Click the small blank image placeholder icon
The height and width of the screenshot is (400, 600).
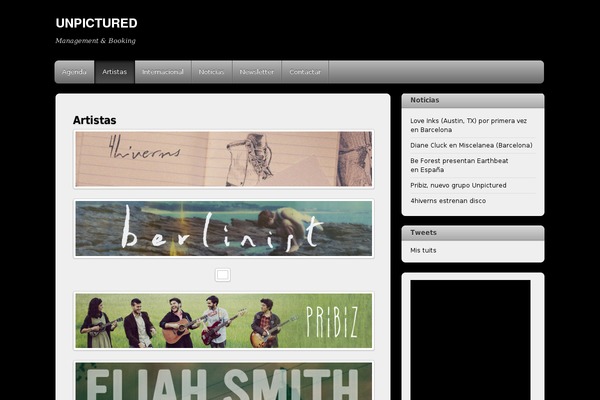tap(223, 275)
